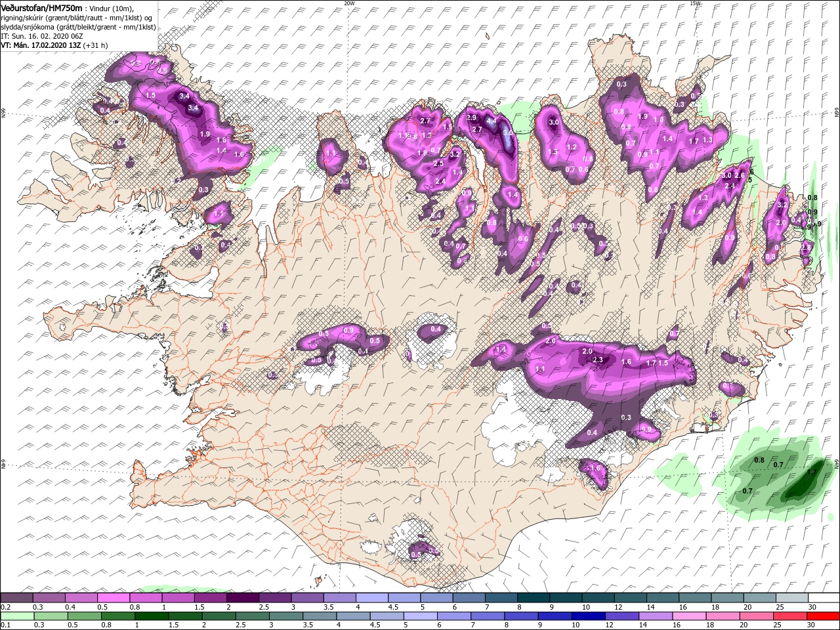Viewport: 840px width, 630px height.
Task: Click the 2.9 snowfall value on the map
Action: pos(471,117)
